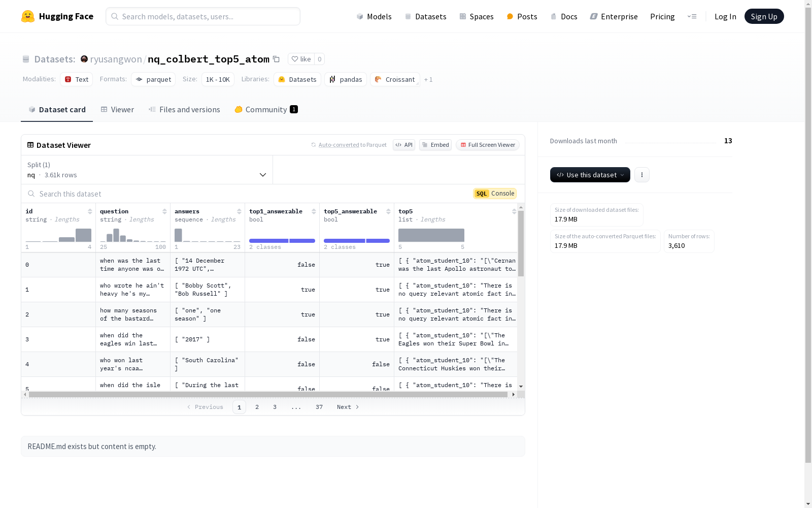Viewport: 812px width, 508px height.
Task: Open the ryusangwon user avatar
Action: pyautogui.click(x=84, y=59)
